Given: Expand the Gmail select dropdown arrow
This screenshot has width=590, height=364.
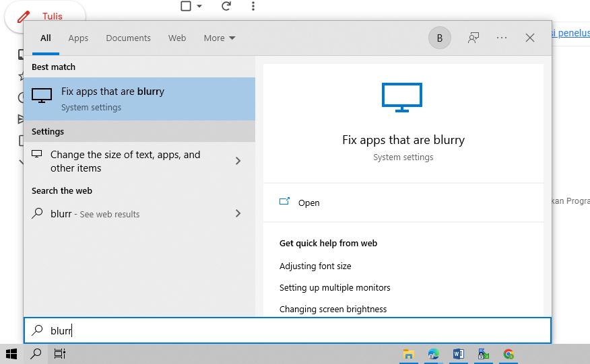Looking at the screenshot, I should [x=199, y=6].
